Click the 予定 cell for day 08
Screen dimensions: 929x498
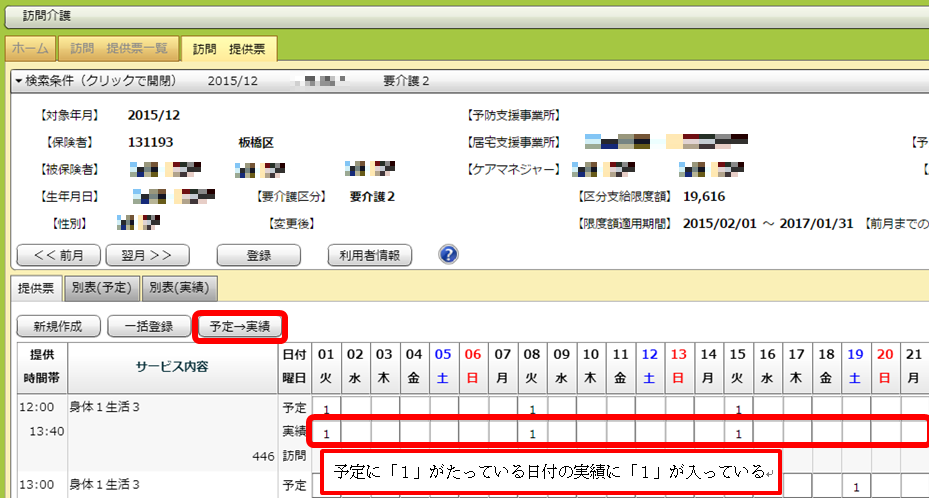click(532, 409)
